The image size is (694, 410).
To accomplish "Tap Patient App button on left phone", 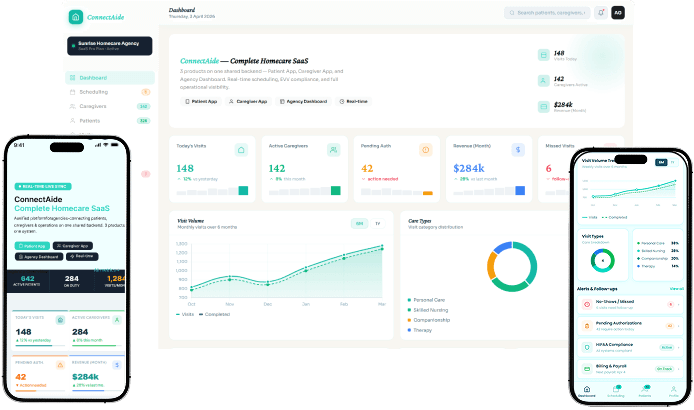I will 32,246.
